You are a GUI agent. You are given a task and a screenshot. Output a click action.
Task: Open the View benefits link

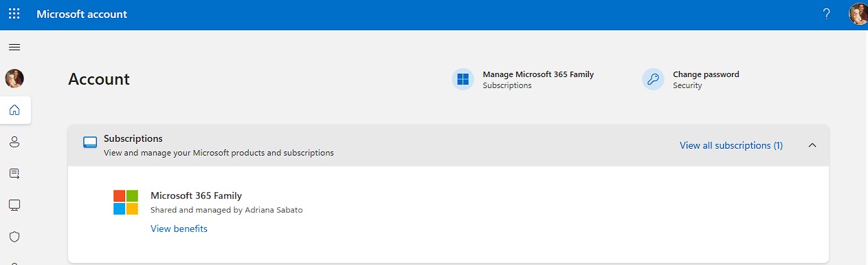tap(179, 229)
